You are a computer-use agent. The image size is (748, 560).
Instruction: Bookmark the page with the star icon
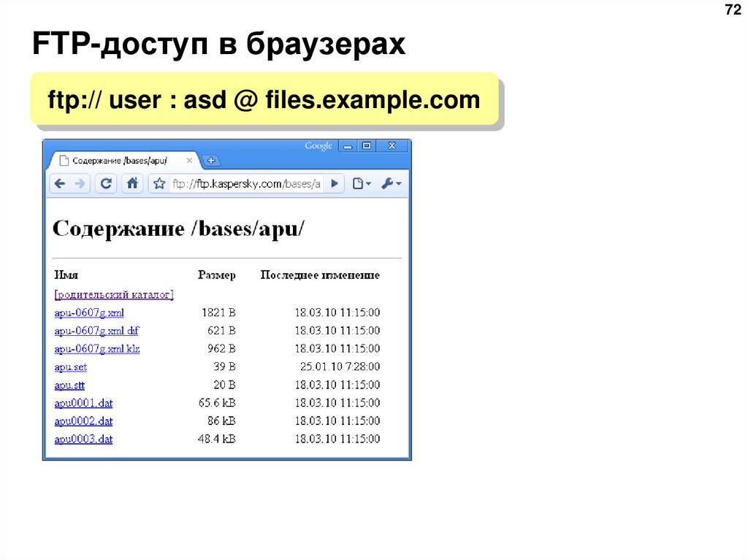coord(159,184)
